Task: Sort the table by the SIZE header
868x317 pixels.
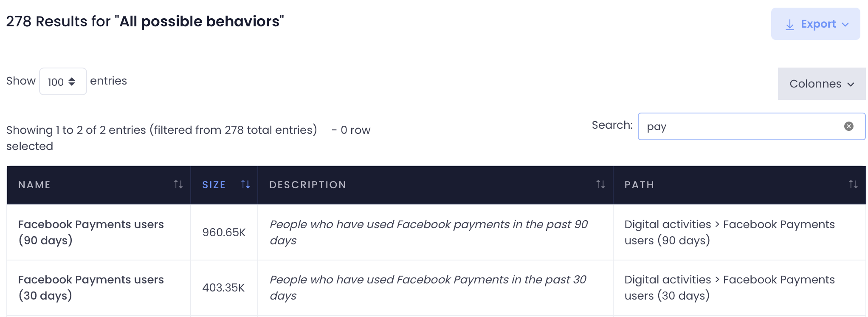Action: point(214,185)
